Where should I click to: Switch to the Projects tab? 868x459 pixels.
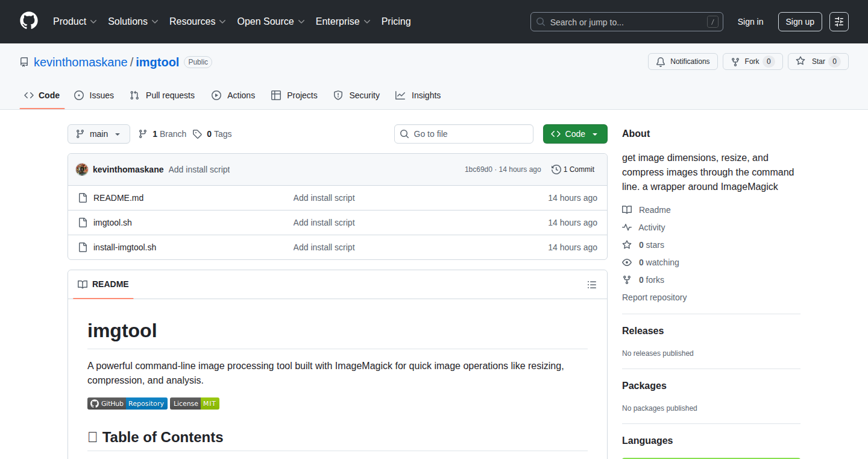click(294, 95)
